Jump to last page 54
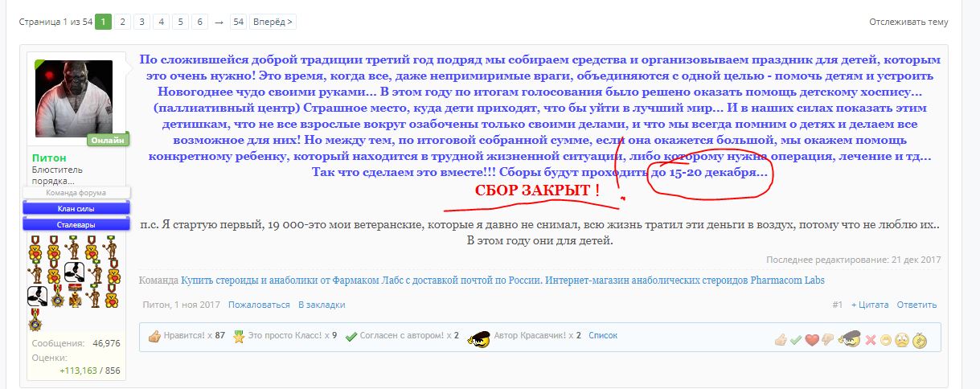 pyautogui.click(x=238, y=22)
